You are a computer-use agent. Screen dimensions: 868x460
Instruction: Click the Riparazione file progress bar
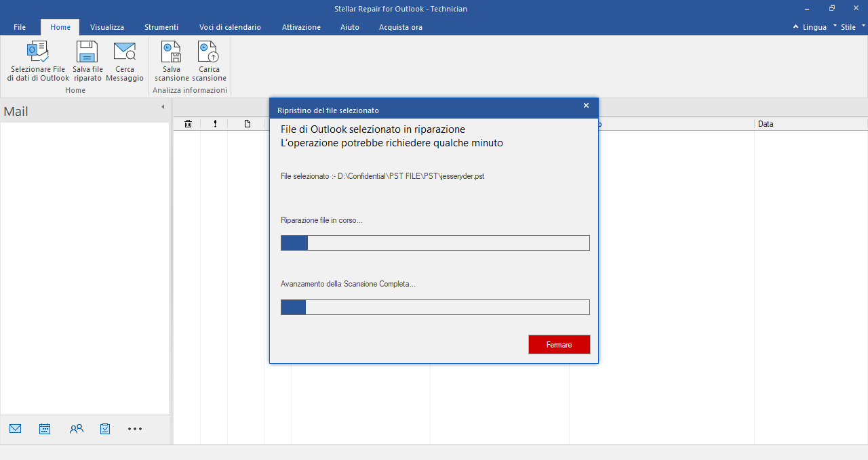coord(435,243)
